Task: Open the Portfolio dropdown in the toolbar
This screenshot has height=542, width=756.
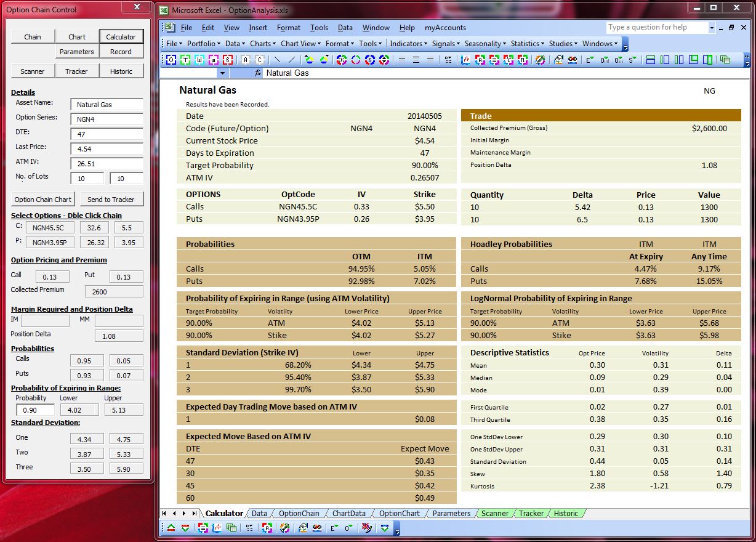Action: click(204, 44)
